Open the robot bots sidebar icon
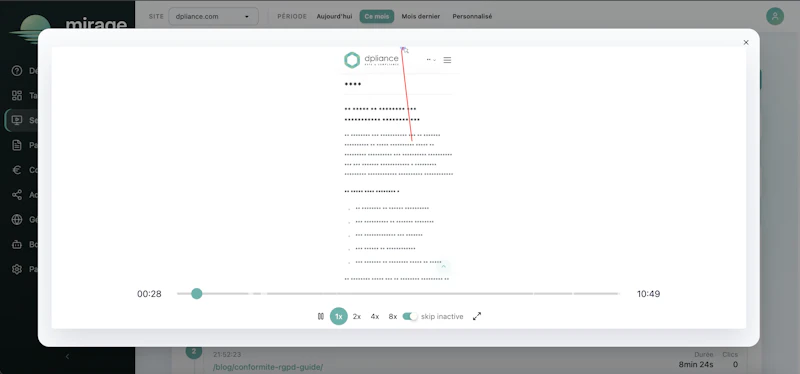 (17, 244)
